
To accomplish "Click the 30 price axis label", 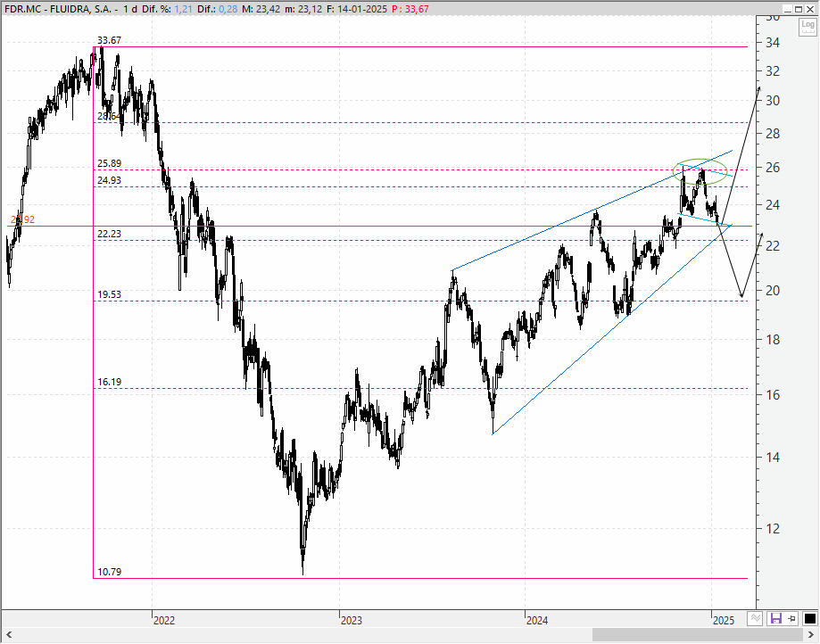I will [773, 101].
